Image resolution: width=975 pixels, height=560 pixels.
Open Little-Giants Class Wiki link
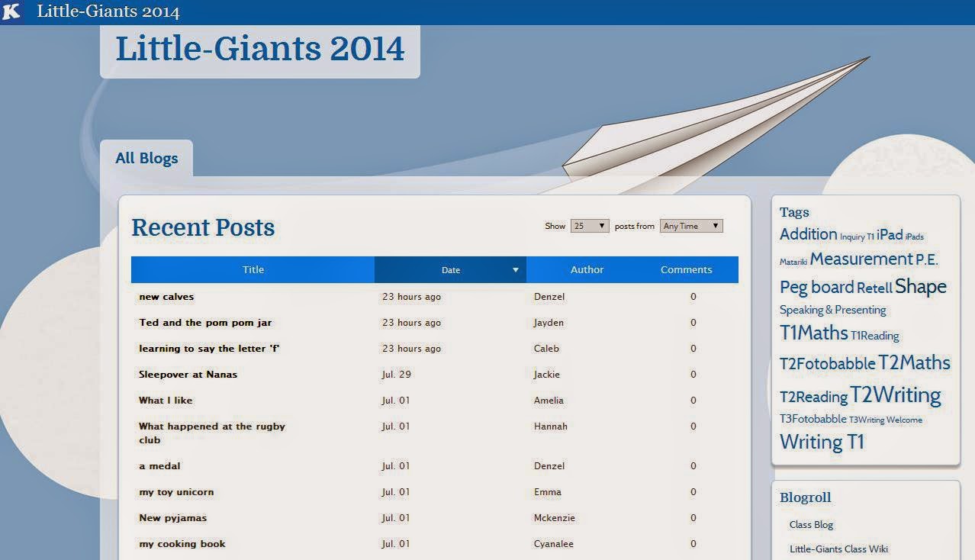[838, 549]
